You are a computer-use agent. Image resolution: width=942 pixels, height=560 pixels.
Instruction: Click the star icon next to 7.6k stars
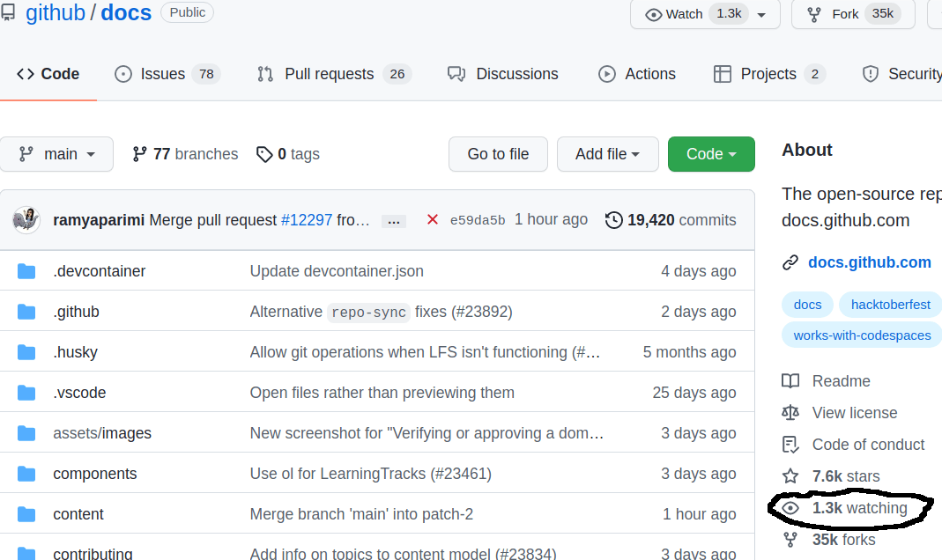coord(790,476)
